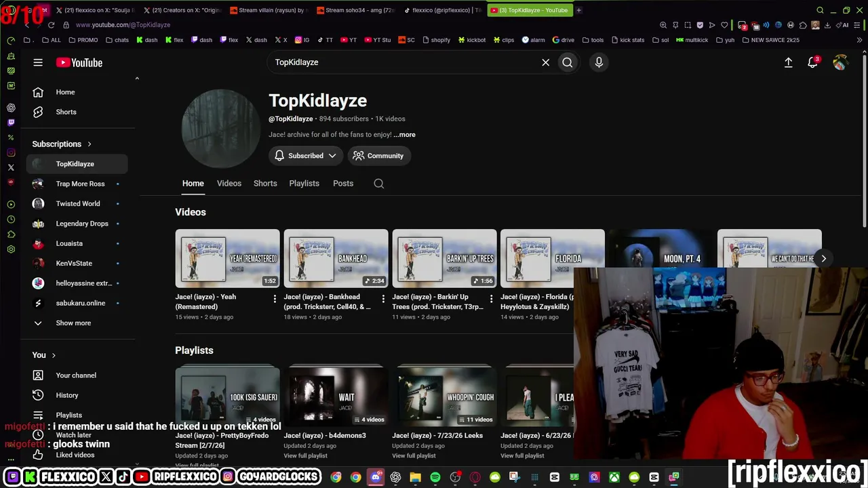The height and width of the screenshot is (488, 868).
Task: Expand the You section
Action: pos(44,355)
